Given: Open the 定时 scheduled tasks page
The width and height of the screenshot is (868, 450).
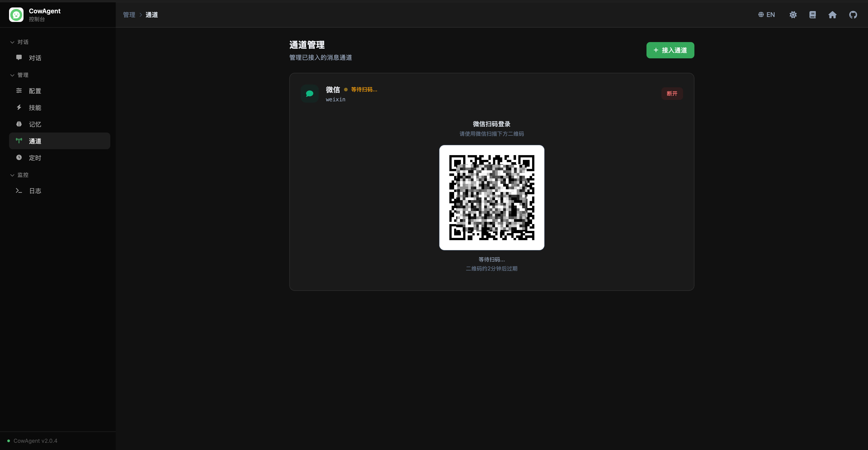Looking at the screenshot, I should click(x=35, y=158).
